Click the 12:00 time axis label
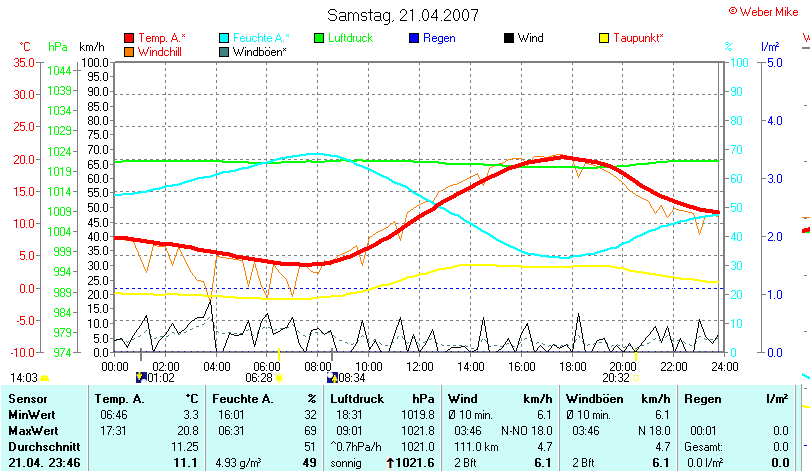 419,367
